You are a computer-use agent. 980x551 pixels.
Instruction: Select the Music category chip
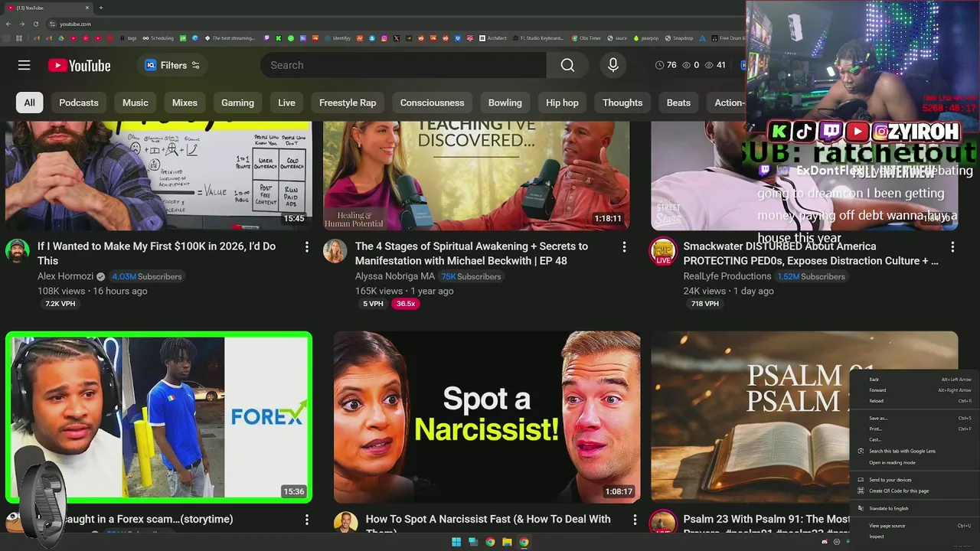136,103
